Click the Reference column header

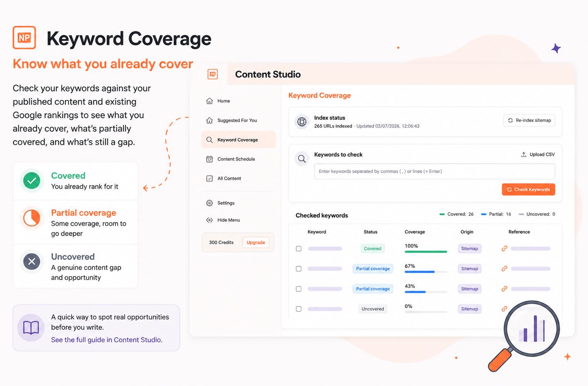(519, 232)
